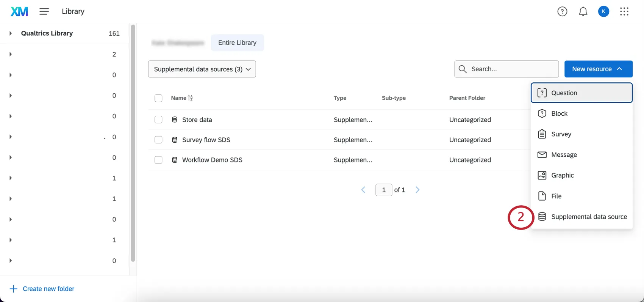644x302 pixels.
Task: Open the hamburger navigation menu
Action: pyautogui.click(x=44, y=12)
